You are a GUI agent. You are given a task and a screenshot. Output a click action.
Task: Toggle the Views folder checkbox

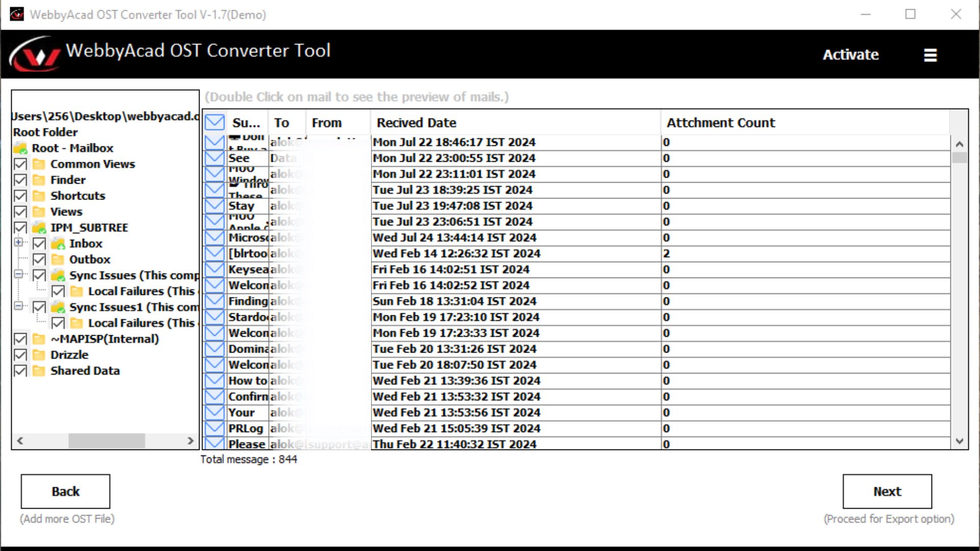pyautogui.click(x=20, y=211)
